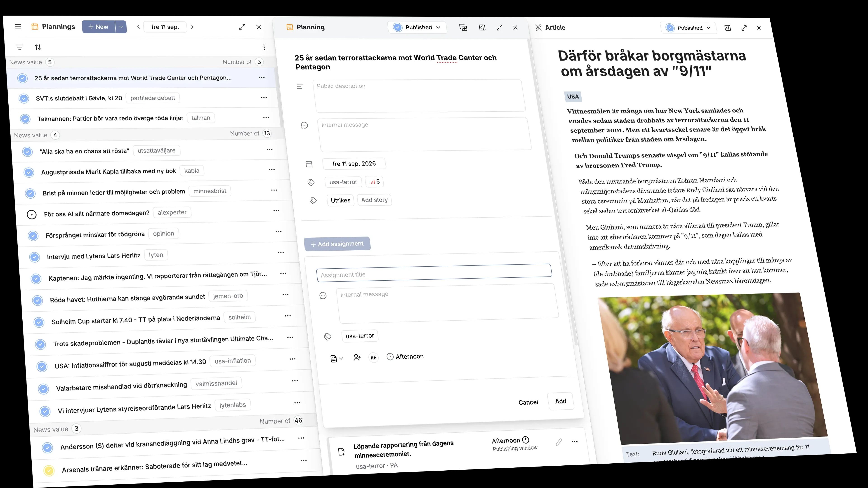Click the usa-terror slugline tag in planning
Image resolution: width=868 pixels, height=488 pixels.
(343, 182)
